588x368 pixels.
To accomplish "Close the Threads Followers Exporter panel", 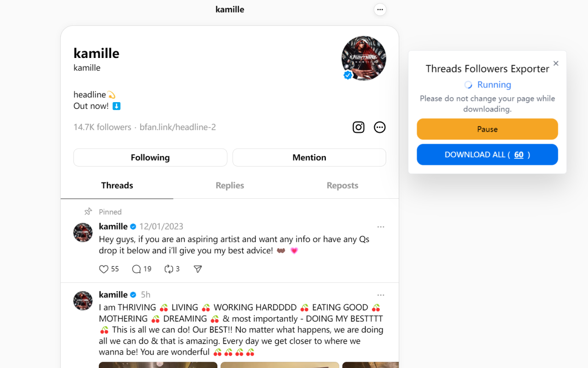I will (x=556, y=63).
